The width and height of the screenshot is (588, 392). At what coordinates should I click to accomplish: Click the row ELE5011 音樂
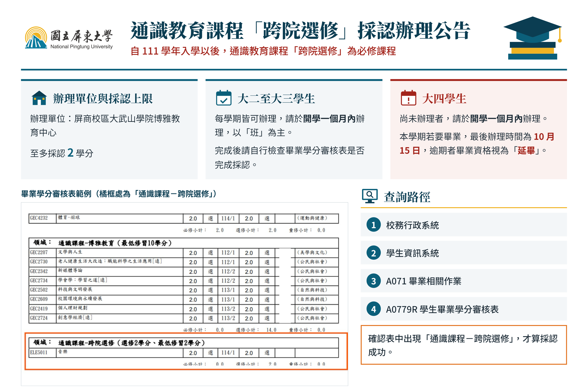tap(183, 352)
